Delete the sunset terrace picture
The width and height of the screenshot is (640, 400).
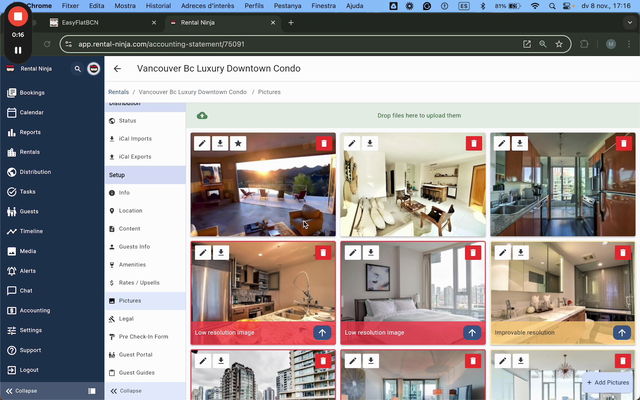324,143
